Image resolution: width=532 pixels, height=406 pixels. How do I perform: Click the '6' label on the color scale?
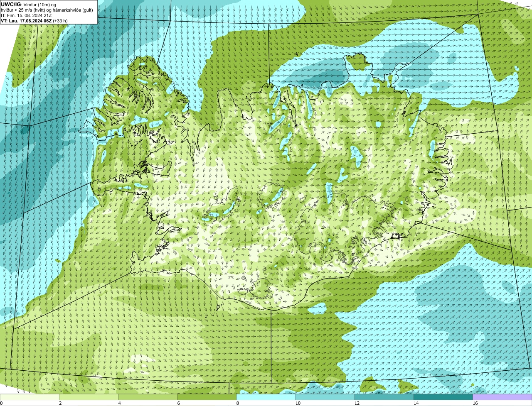[x=178, y=403]
